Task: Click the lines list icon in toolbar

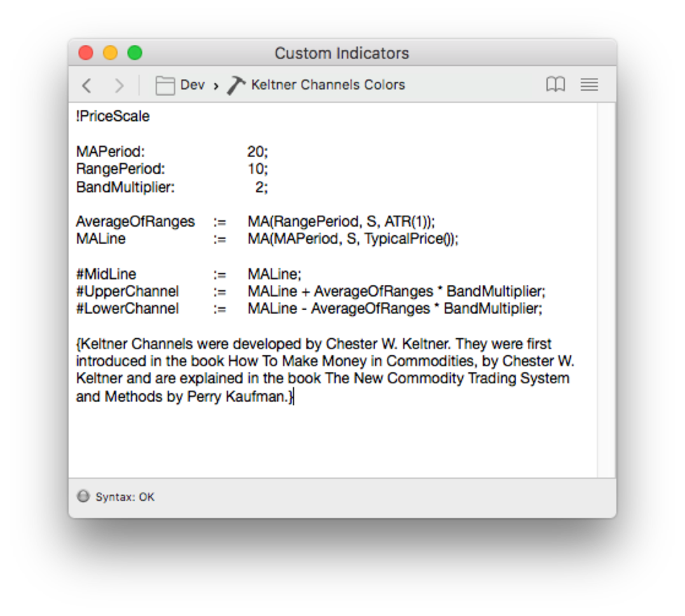Action: pyautogui.click(x=589, y=85)
